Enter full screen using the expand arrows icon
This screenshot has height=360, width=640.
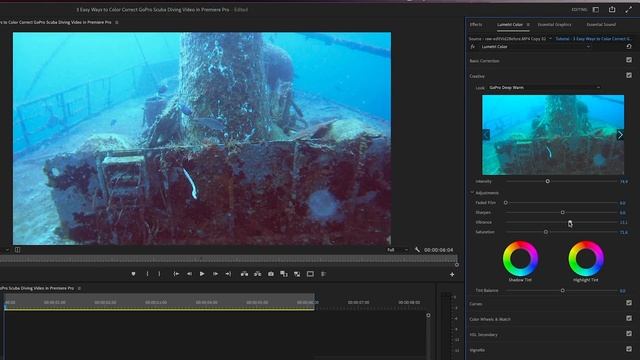(629, 9)
